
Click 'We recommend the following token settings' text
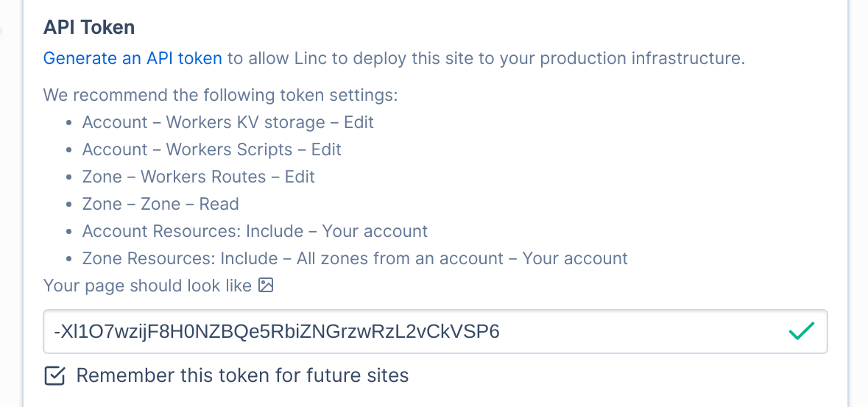tap(220, 95)
